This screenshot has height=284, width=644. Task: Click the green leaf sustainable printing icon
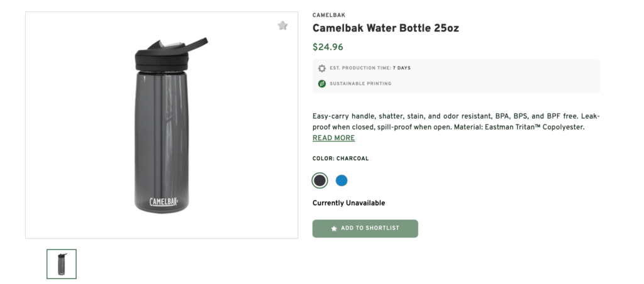(322, 84)
